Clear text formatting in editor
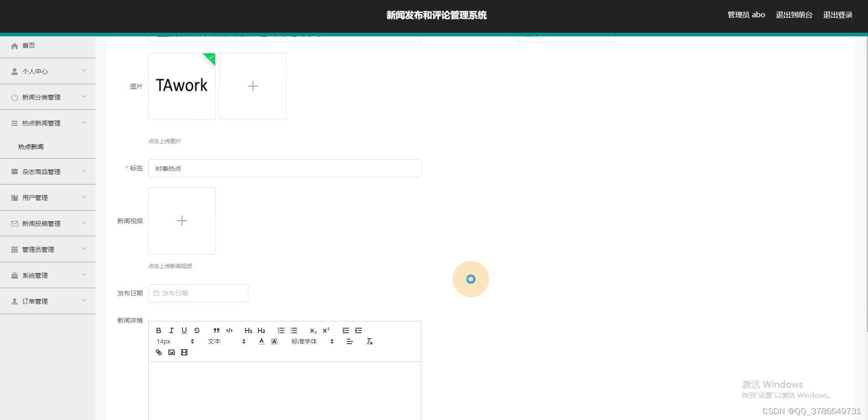 coord(369,341)
